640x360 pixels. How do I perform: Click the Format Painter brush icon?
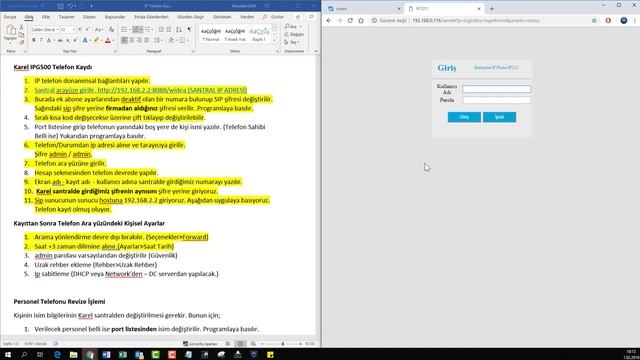pos(21,42)
